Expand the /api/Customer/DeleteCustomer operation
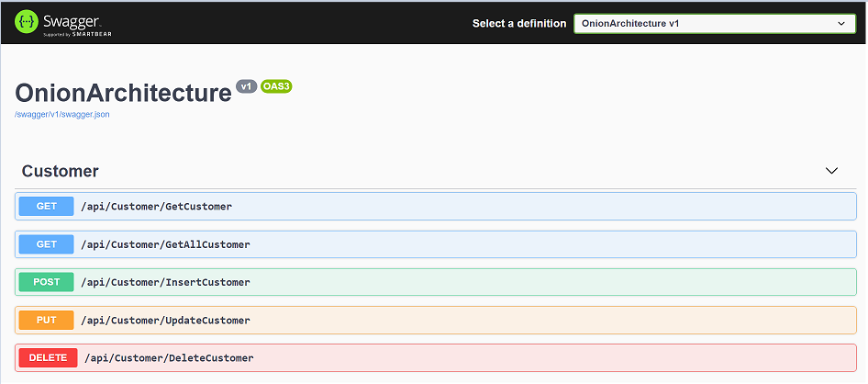 click(x=169, y=358)
